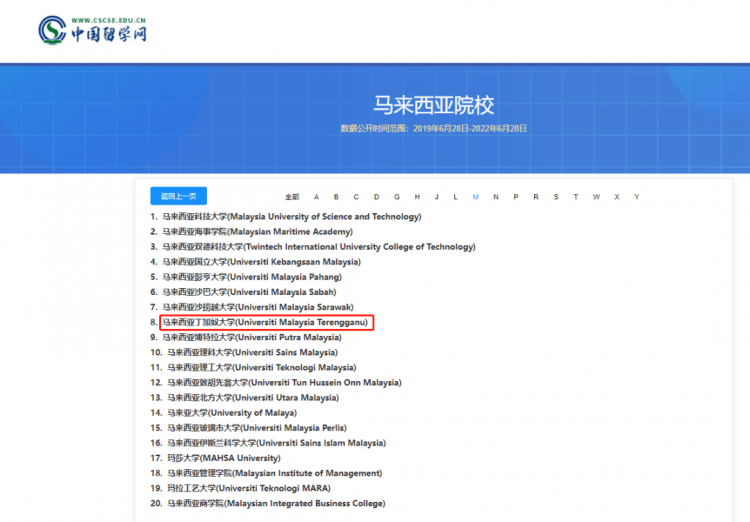Screen dimensions: 750x522
Task: Open Universiti Malaysia Perlis entry
Action: click(257, 428)
